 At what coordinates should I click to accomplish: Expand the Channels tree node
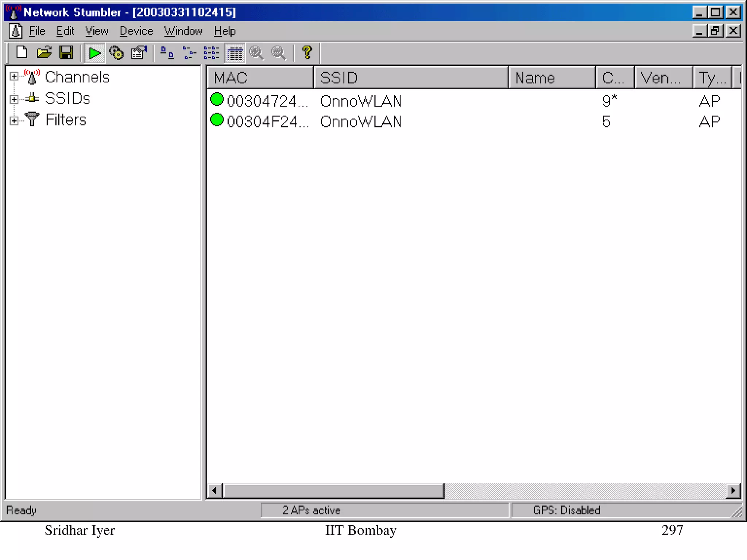[14, 76]
